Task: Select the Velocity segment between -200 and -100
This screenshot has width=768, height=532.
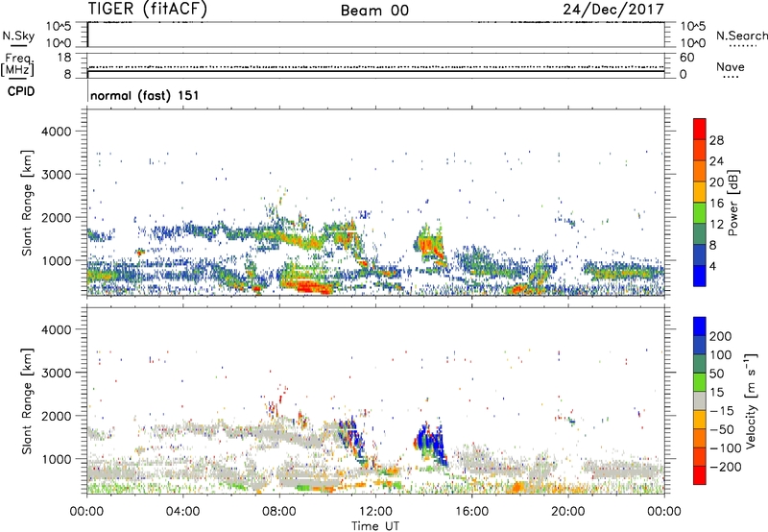Action: pyautogui.click(x=700, y=456)
